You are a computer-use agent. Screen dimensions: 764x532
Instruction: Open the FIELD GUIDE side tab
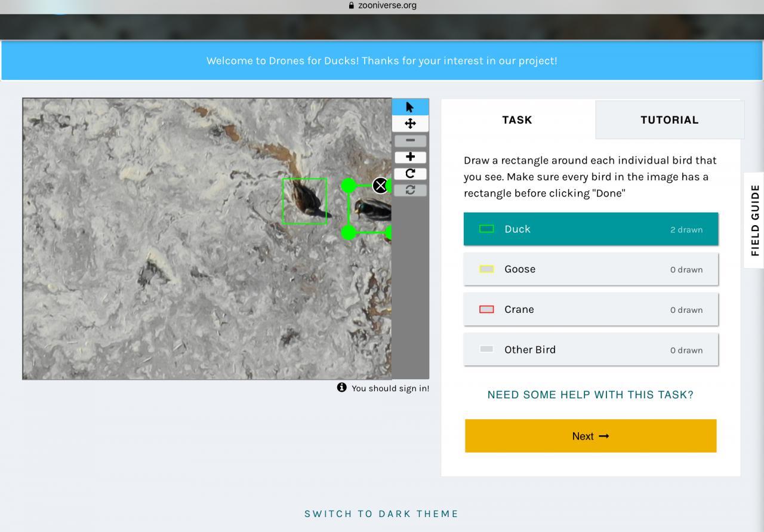point(754,220)
